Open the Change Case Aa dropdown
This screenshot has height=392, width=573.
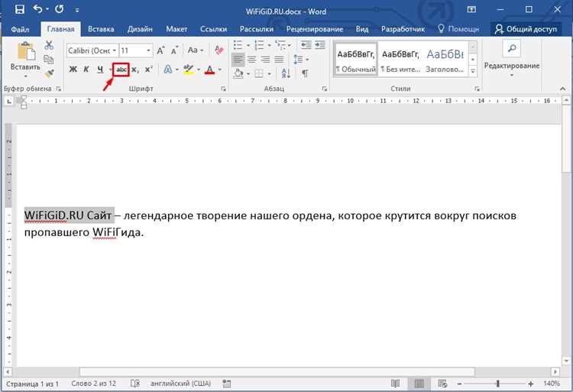pyautogui.click(x=196, y=50)
